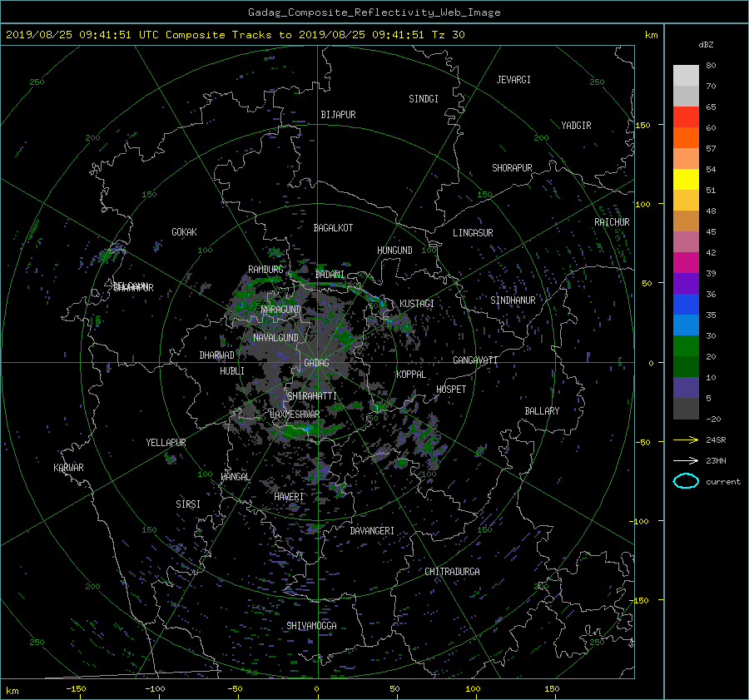Click the GOKAK city label
This screenshot has height=700, width=749.
184,231
